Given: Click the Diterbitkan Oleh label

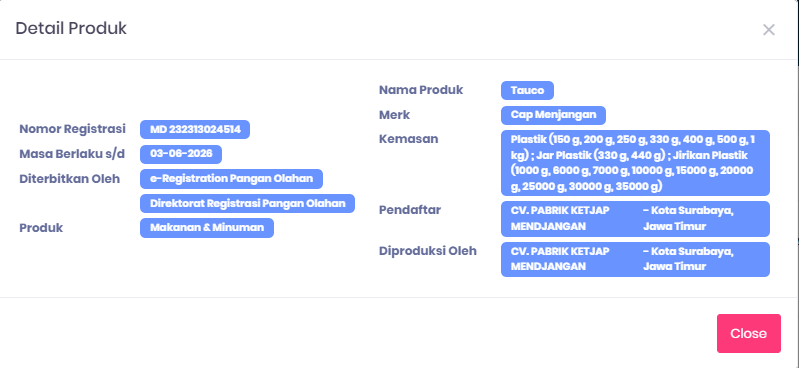Looking at the screenshot, I should click(70, 179).
